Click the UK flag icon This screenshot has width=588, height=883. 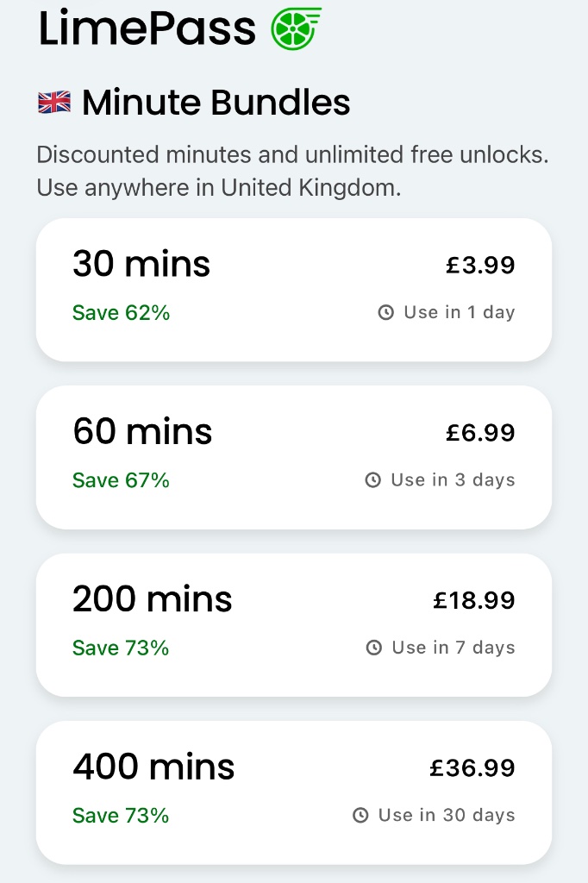click(x=54, y=103)
